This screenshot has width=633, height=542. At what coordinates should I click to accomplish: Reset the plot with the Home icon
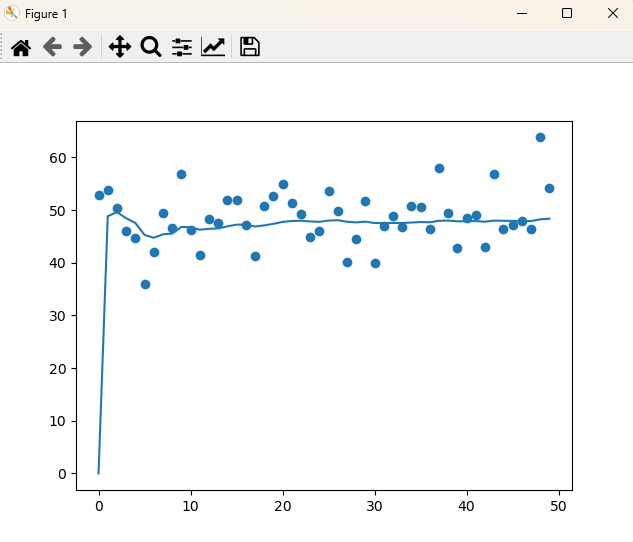pos(21,47)
